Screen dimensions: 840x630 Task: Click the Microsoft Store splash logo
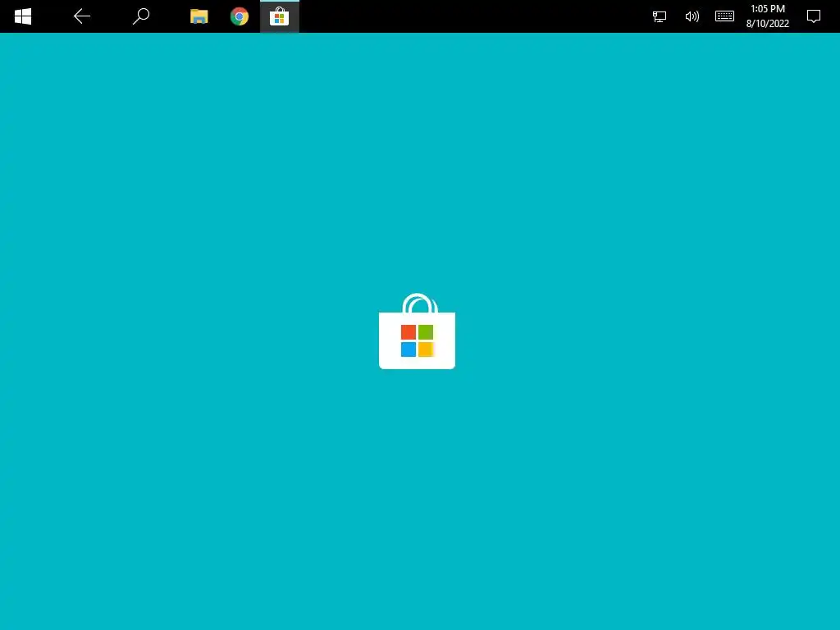pyautogui.click(x=417, y=331)
